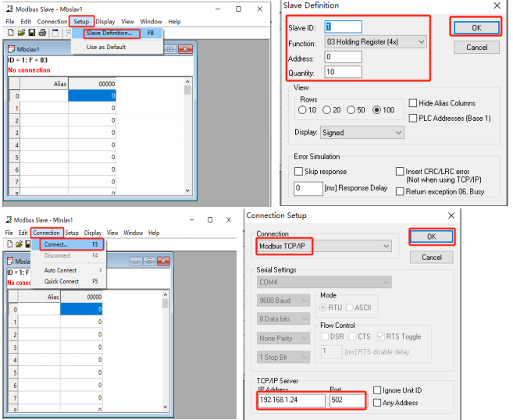Open Connection dropdown showing Modbus TCP/IP
This screenshot has width=513, height=420.
(x=324, y=246)
